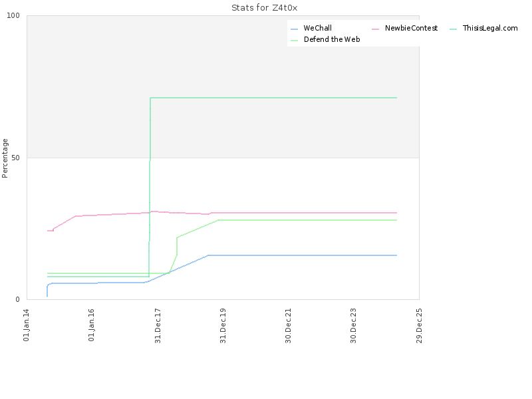The width and height of the screenshot is (532, 399).
Task: Click the 30.Dec.21 x-axis date label
Action: (x=288, y=325)
